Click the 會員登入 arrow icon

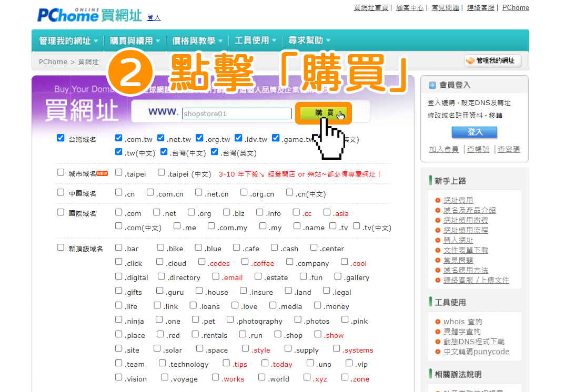click(x=432, y=85)
